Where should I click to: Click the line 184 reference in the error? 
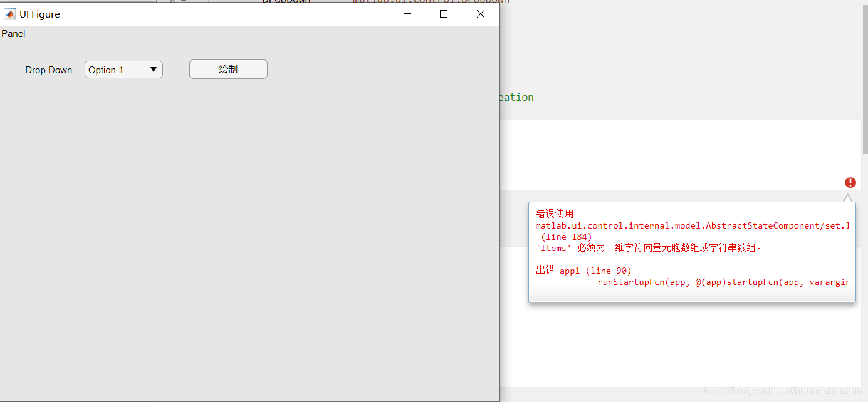(x=566, y=237)
